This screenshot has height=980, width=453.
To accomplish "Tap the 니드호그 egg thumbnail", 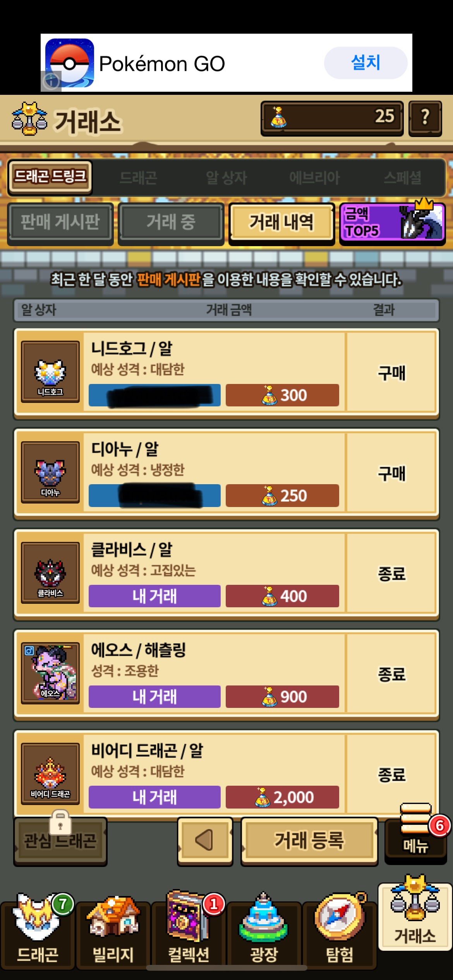I will [x=50, y=372].
